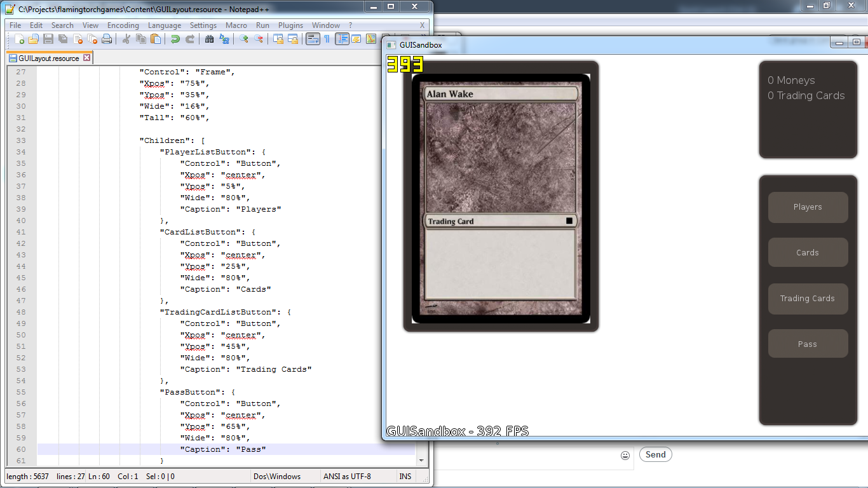The width and height of the screenshot is (868, 488).
Task: Open the ? help menu
Action: pyautogui.click(x=350, y=25)
